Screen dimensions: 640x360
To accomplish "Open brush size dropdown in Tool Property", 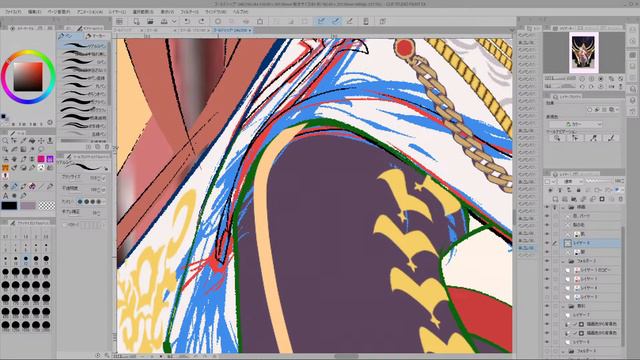I will point(103,178).
